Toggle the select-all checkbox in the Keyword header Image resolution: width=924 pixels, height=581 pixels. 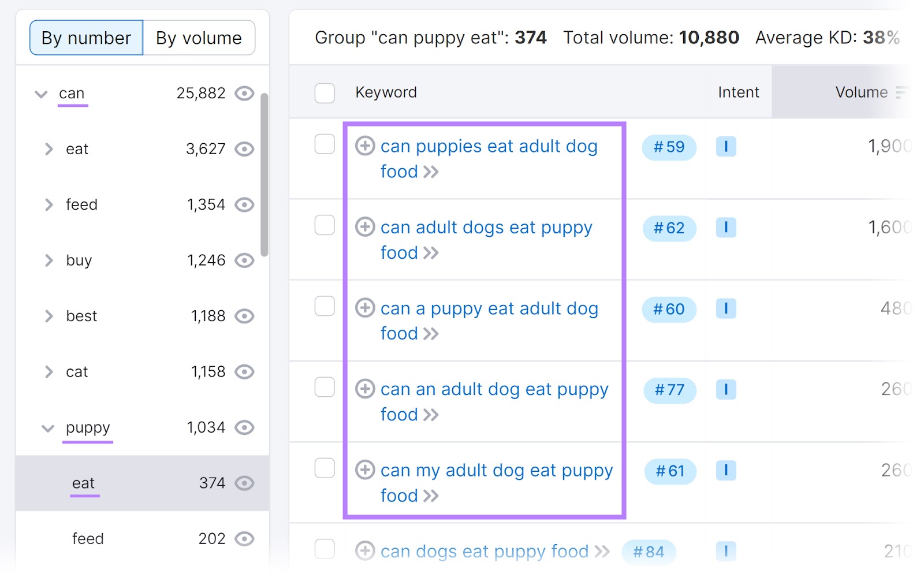pos(325,92)
